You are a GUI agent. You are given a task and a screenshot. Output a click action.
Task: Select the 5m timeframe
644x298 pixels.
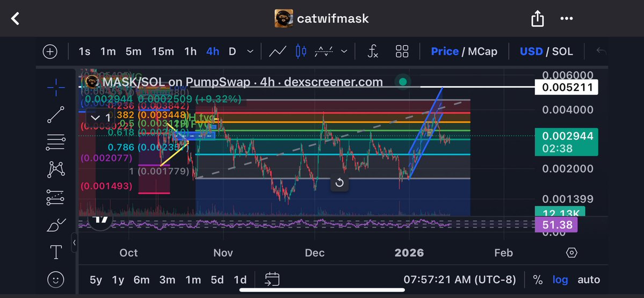point(134,52)
